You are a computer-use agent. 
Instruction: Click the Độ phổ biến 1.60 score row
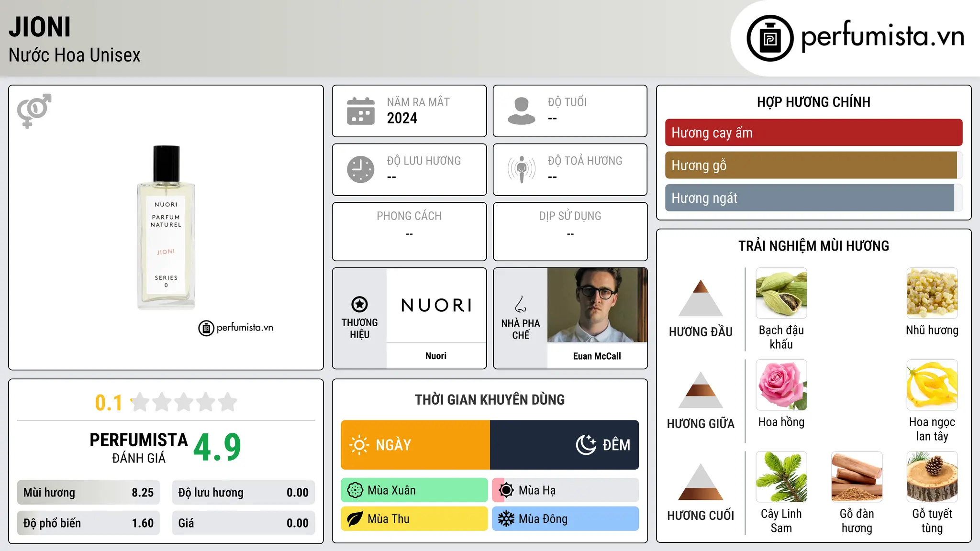89,523
